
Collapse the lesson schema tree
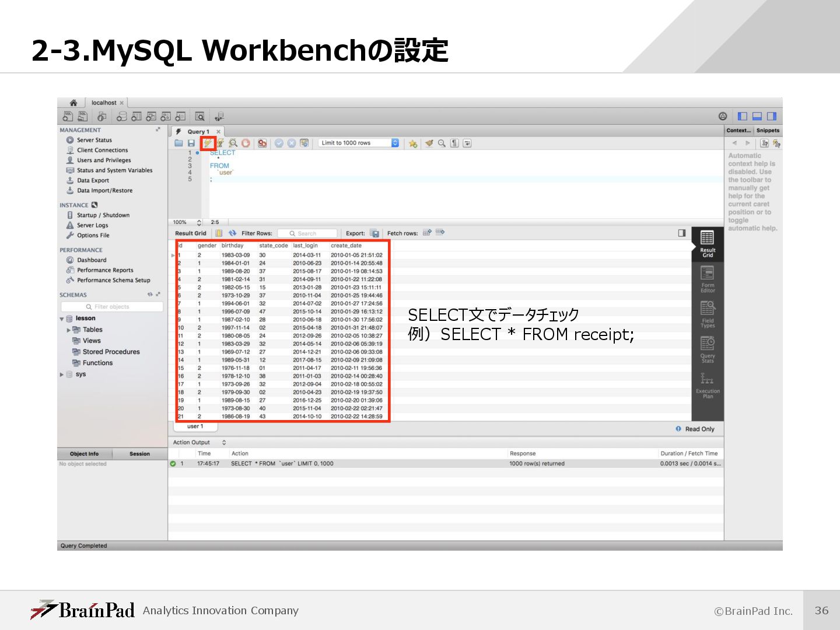tap(62, 319)
